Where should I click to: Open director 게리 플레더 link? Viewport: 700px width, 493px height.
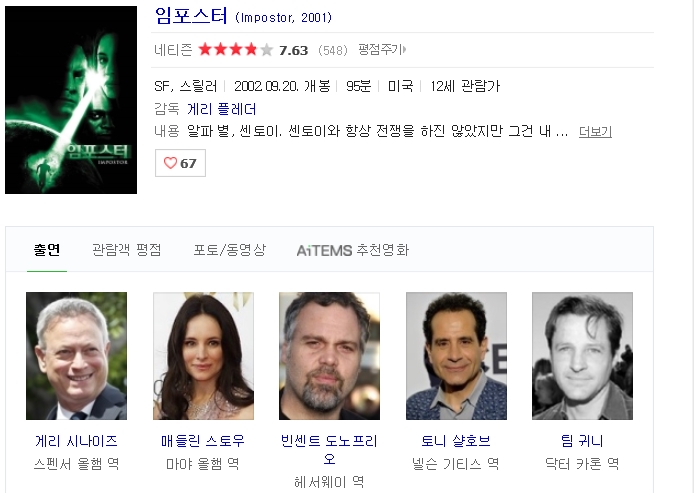(x=221, y=109)
